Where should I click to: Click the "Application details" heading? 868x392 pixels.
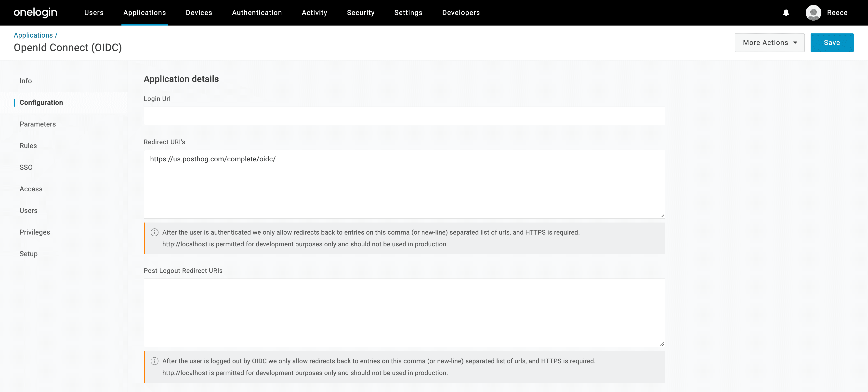click(181, 79)
